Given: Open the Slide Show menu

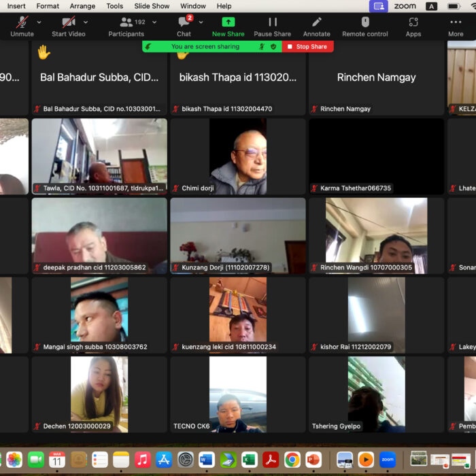Looking at the screenshot, I should 152,6.
